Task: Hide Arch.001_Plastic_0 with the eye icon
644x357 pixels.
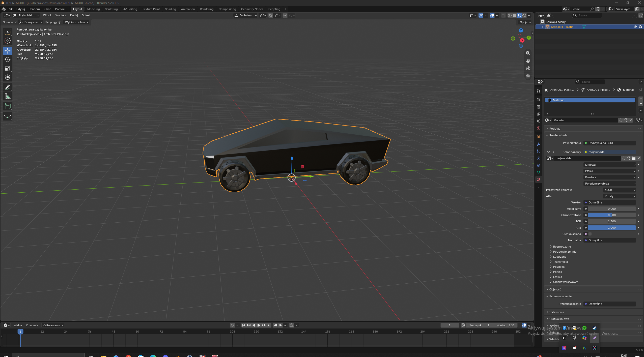Action: (x=635, y=27)
